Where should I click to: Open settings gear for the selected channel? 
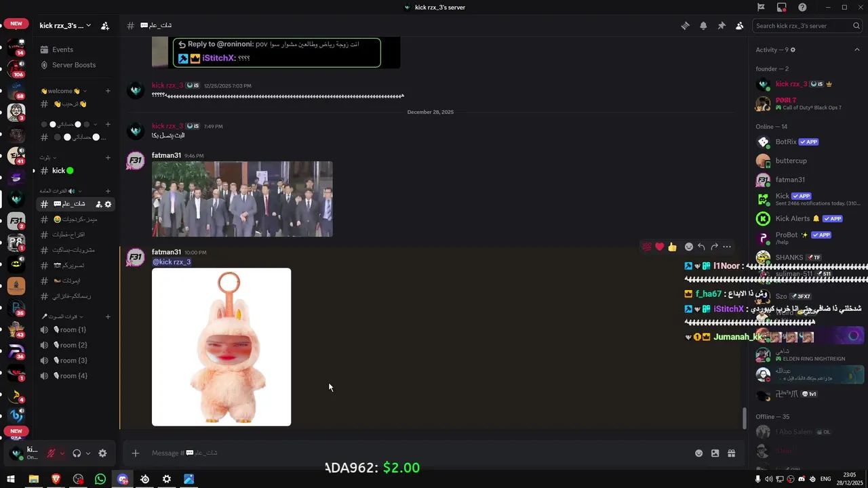pos(108,204)
